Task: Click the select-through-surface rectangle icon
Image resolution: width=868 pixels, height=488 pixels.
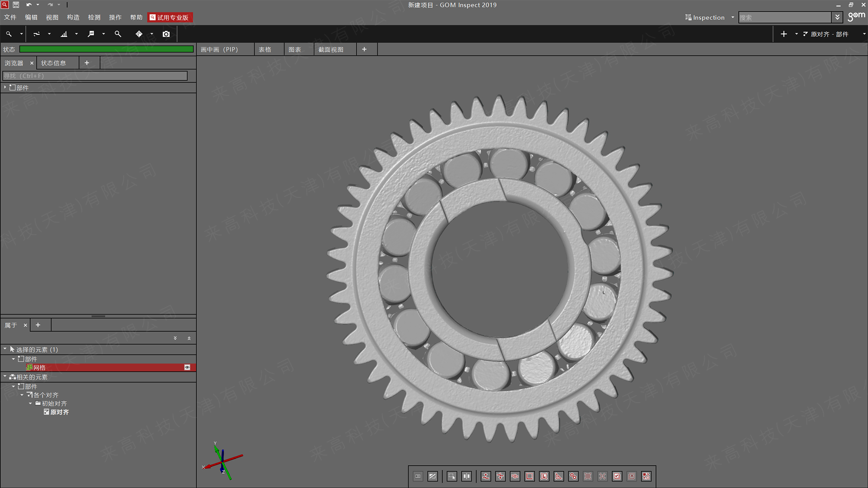Action: click(452, 476)
